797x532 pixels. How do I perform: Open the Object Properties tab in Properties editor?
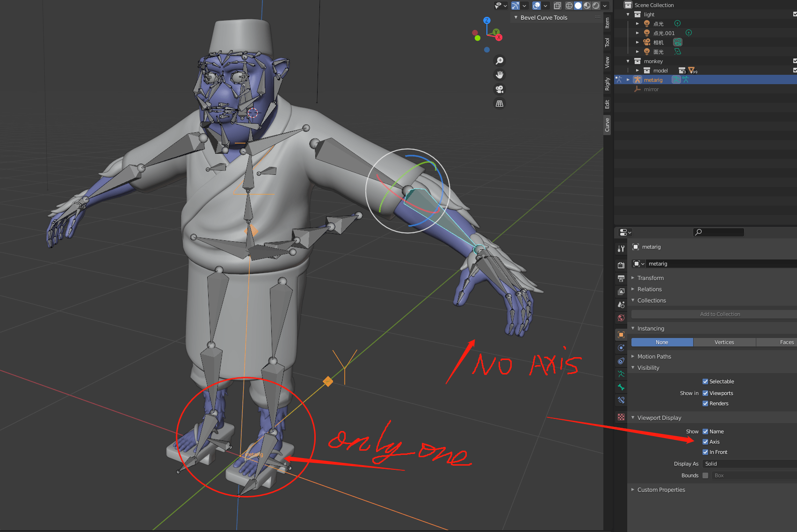(621, 335)
